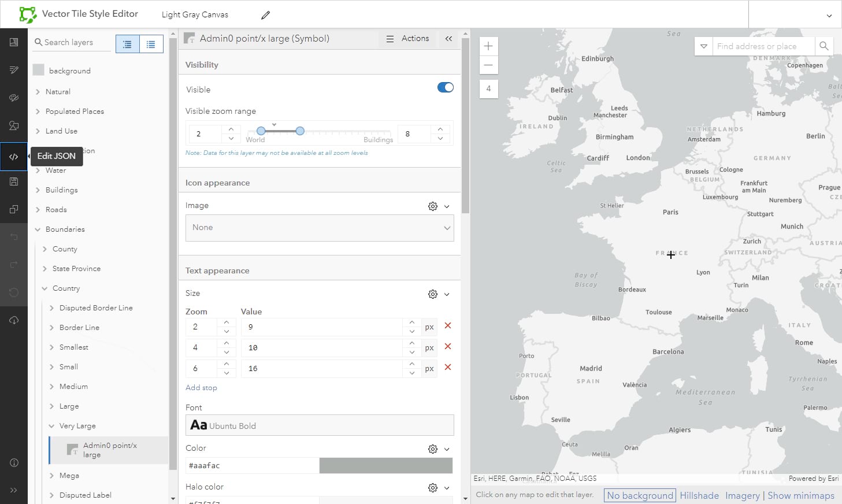Zoom in on the map with plus button
This screenshot has width=842, height=504.
[x=488, y=46]
